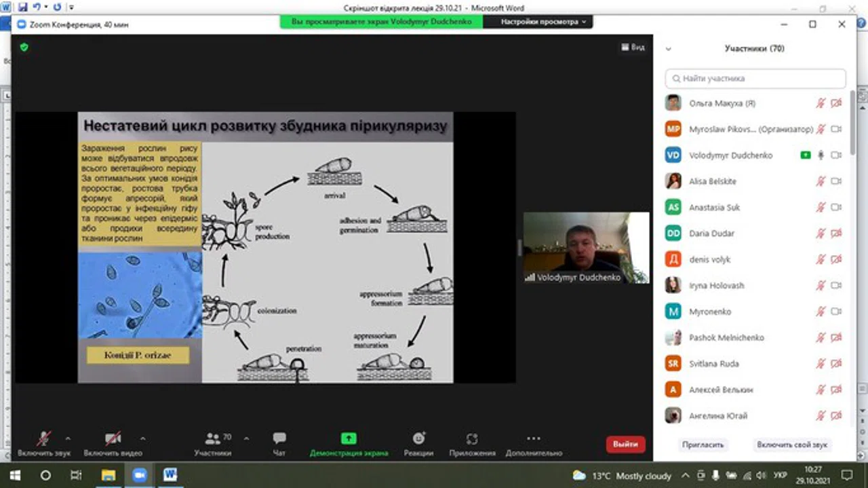868x488 pixels.
Task: Click microphone icon for Volodymyr Dudchenko
Action: pyautogui.click(x=821, y=155)
